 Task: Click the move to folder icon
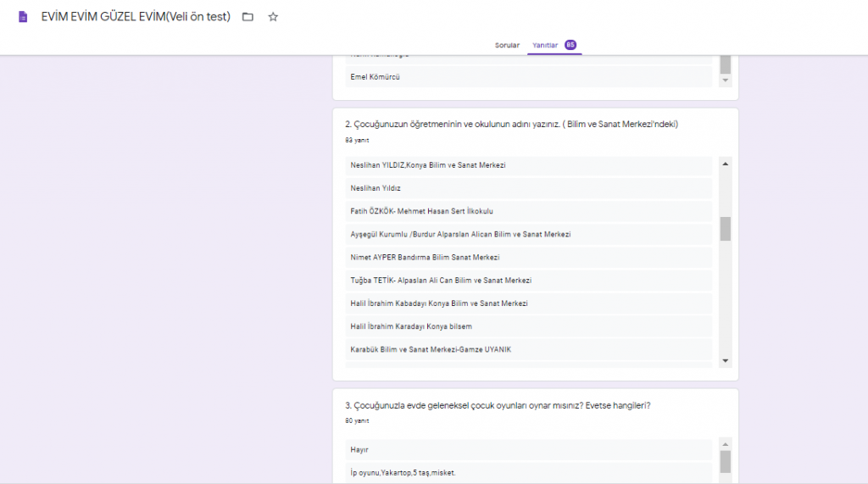[248, 17]
